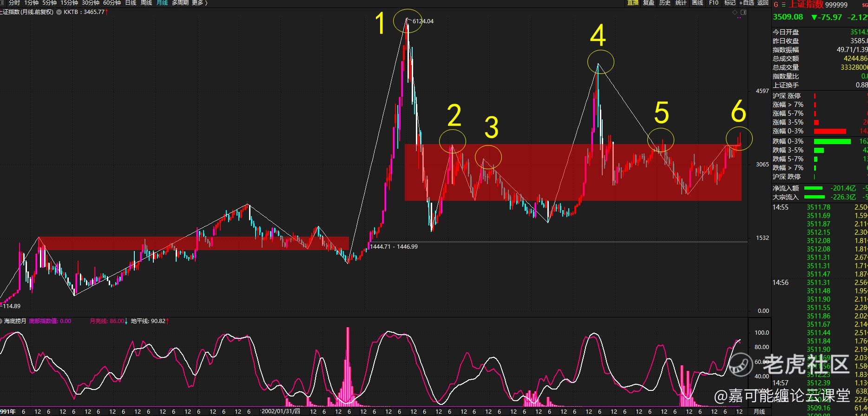Viewport: 868px width, 416px height.
Task: Click the 昨日收盘 row label
Action: pos(786,41)
